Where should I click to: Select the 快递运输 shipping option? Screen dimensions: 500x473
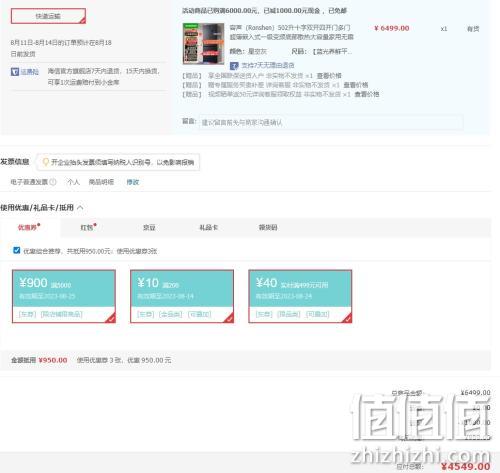48,16
